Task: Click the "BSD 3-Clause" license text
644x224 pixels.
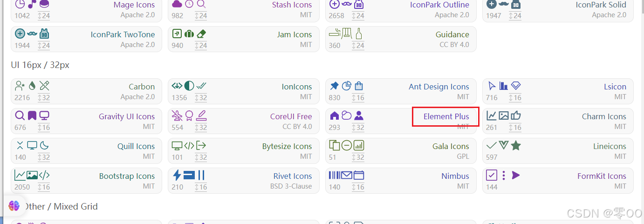Action: (x=291, y=186)
